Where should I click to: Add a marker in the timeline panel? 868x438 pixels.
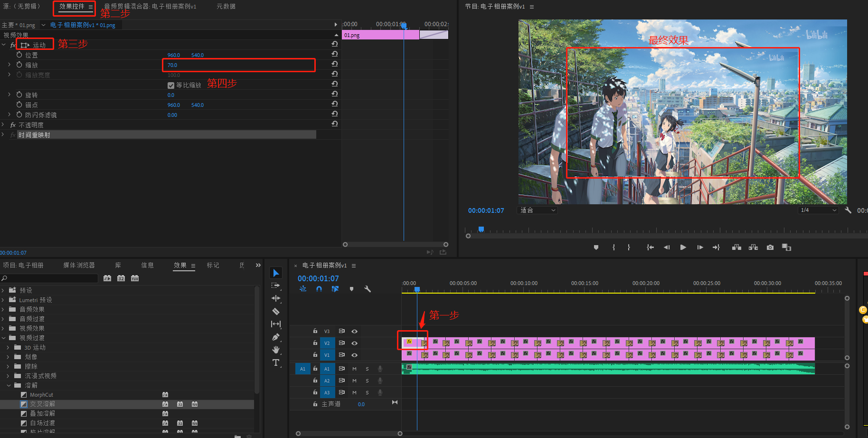[x=351, y=289]
